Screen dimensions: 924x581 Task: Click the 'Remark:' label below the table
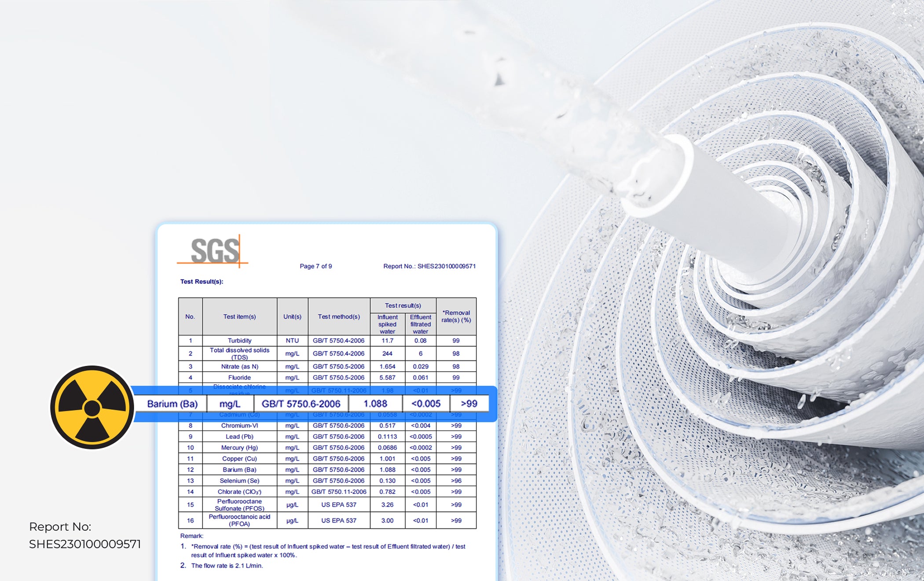(192, 536)
